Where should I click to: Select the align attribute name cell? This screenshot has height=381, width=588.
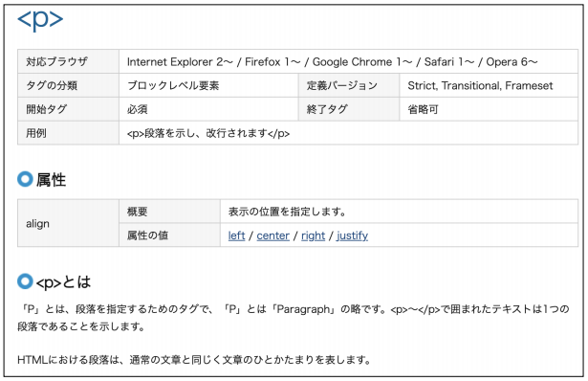tap(68, 223)
